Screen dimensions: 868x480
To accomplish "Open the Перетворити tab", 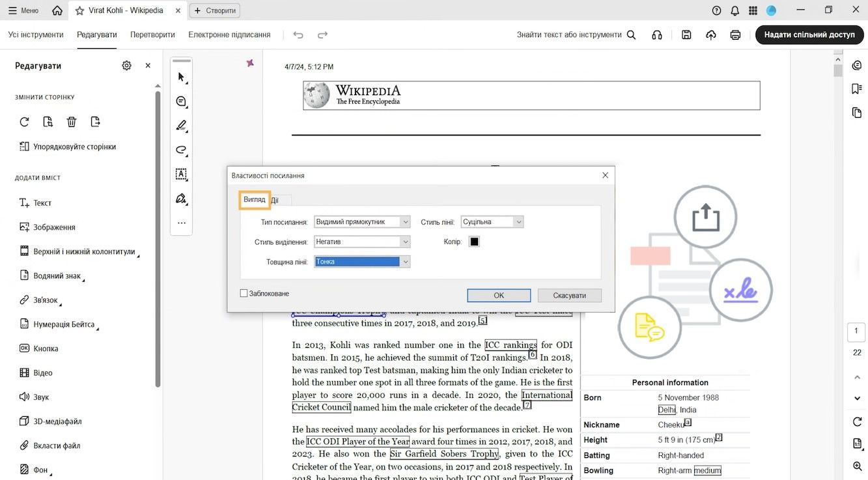I will (152, 35).
